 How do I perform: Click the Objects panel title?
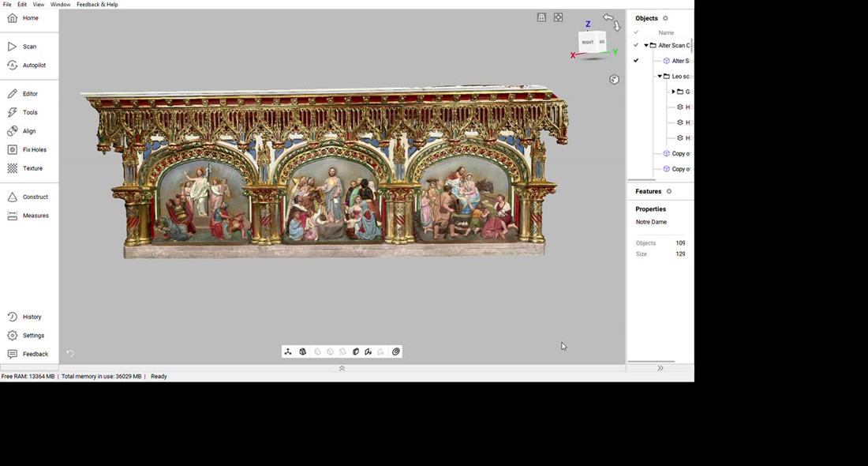[x=646, y=18]
